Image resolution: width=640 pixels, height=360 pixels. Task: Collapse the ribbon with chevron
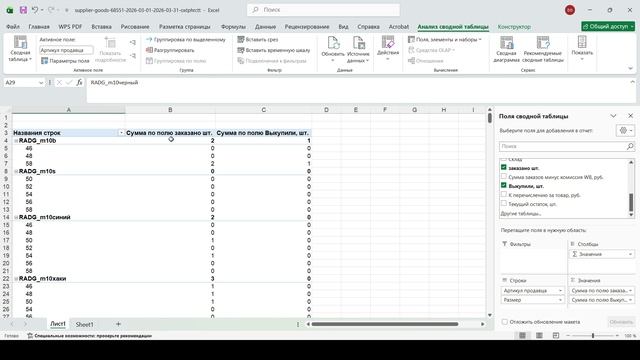[x=631, y=69]
